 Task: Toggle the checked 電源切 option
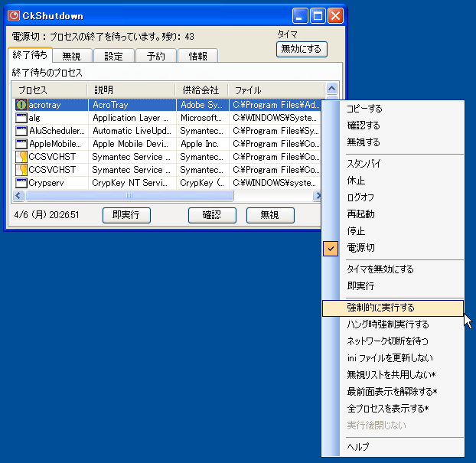pos(393,248)
